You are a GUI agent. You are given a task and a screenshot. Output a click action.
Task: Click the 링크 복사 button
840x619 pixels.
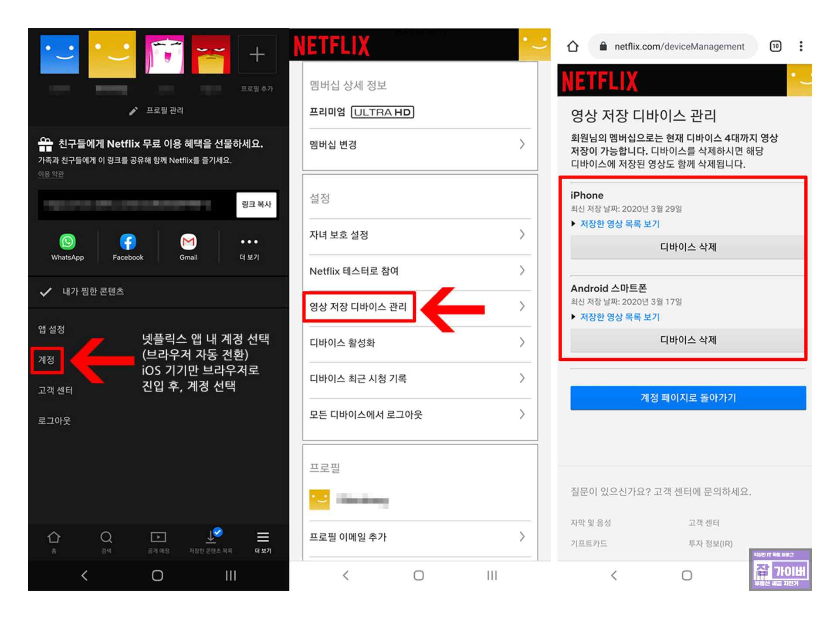point(257,205)
